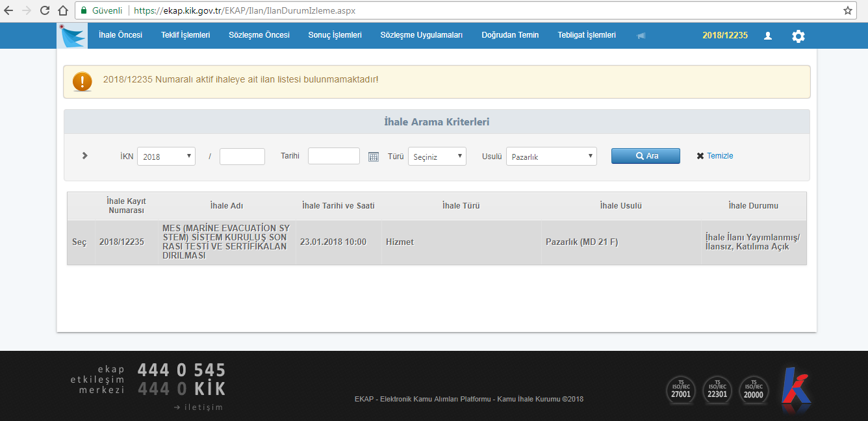The width and height of the screenshot is (868, 421).
Task: Click the KİK logo in footer
Action: pos(795,390)
